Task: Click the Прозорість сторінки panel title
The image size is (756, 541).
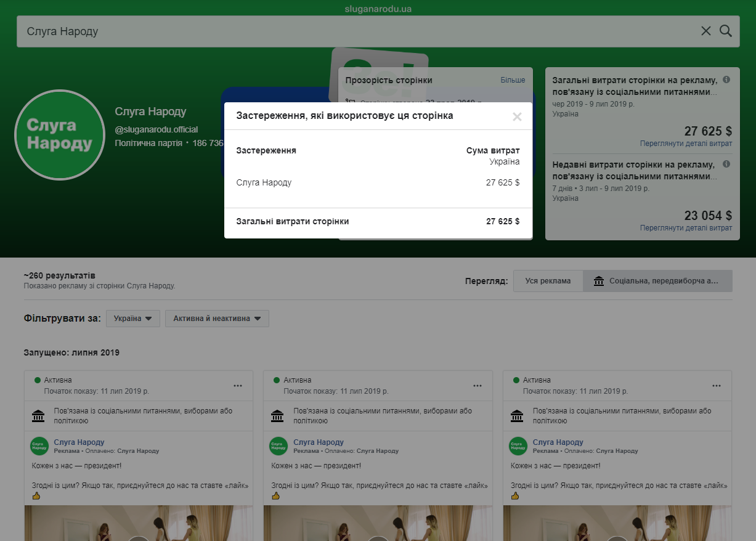Action: (x=389, y=80)
